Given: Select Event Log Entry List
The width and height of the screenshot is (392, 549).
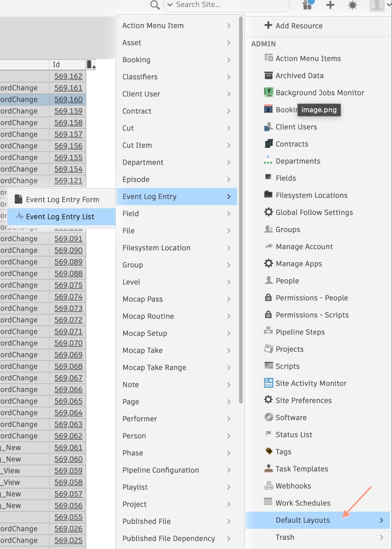Looking at the screenshot, I should pyautogui.click(x=61, y=217).
